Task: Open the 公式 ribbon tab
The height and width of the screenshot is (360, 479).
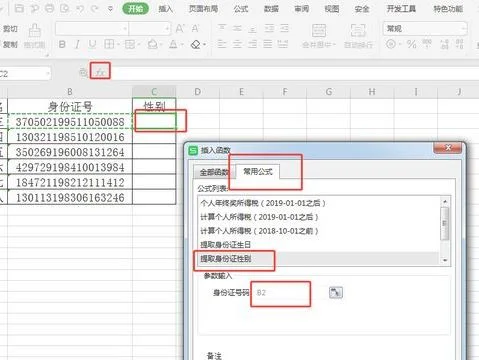Action: click(241, 9)
